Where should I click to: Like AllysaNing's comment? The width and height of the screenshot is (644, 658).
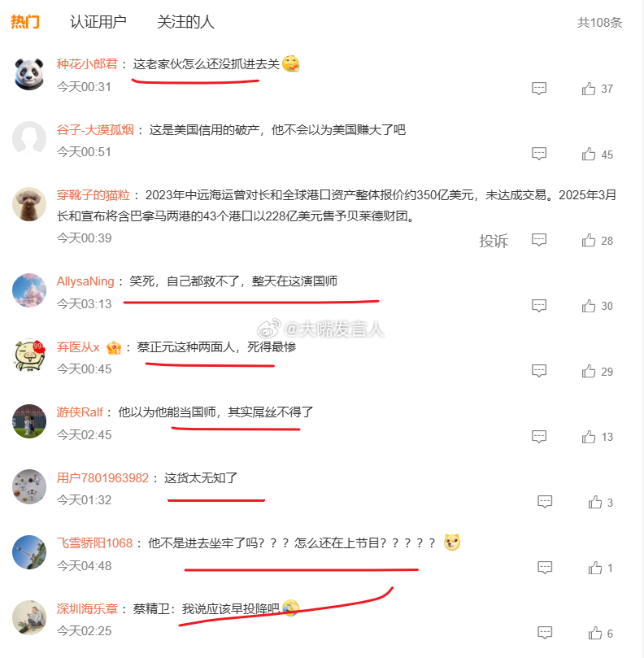point(589,306)
